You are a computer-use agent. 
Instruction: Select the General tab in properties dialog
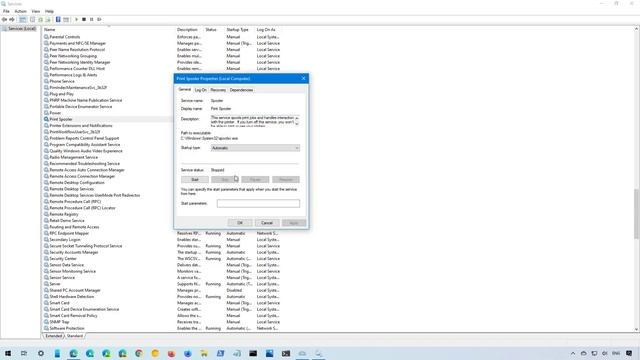[x=184, y=89]
